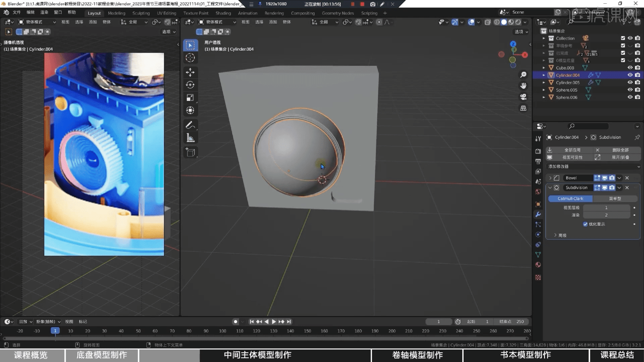The width and height of the screenshot is (644, 362).
Task: Open the Render properties tab icon
Action: pyautogui.click(x=538, y=151)
